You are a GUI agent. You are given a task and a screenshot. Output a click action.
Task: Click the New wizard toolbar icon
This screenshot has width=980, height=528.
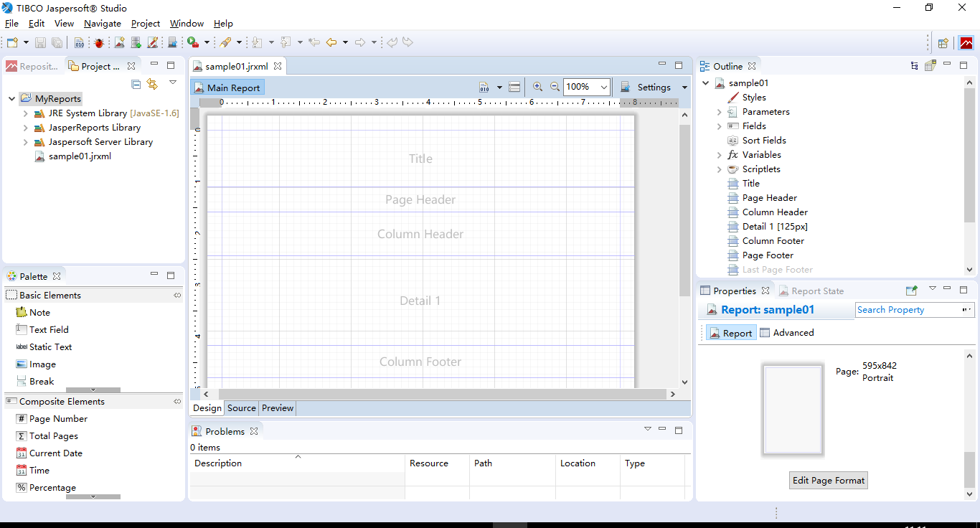(12, 43)
